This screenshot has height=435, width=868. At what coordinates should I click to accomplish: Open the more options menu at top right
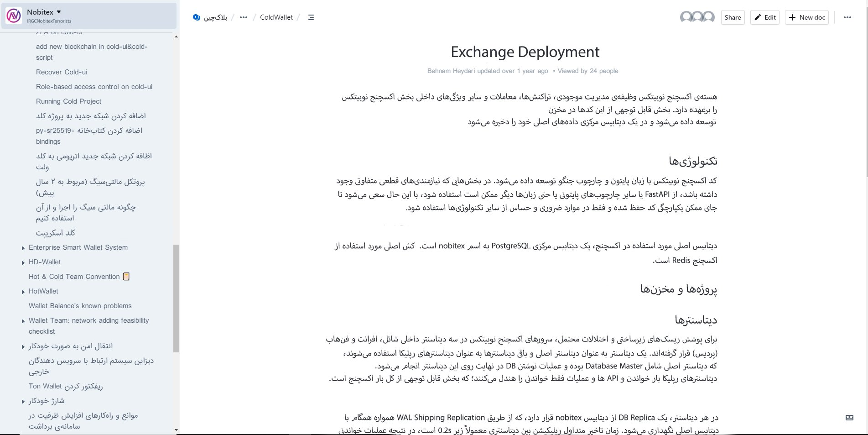(x=847, y=17)
